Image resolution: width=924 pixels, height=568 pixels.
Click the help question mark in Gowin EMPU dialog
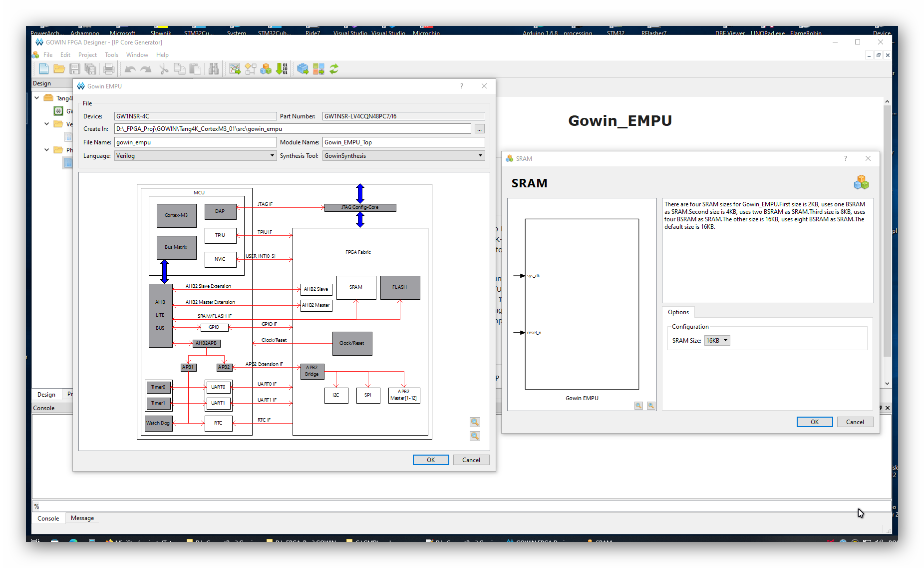(x=462, y=86)
